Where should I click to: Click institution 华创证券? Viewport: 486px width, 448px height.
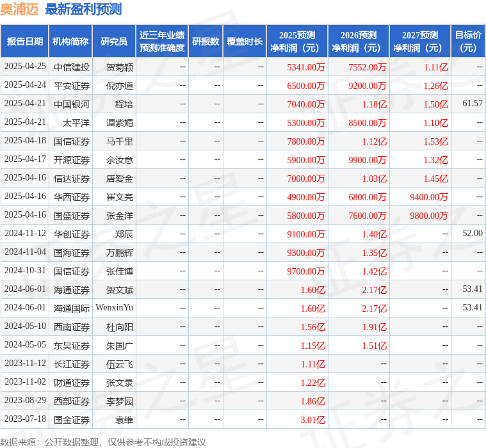tap(72, 234)
